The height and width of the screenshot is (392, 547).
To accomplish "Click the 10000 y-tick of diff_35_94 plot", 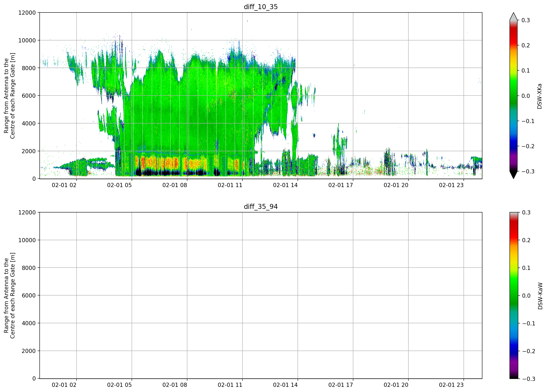I will click(x=27, y=240).
